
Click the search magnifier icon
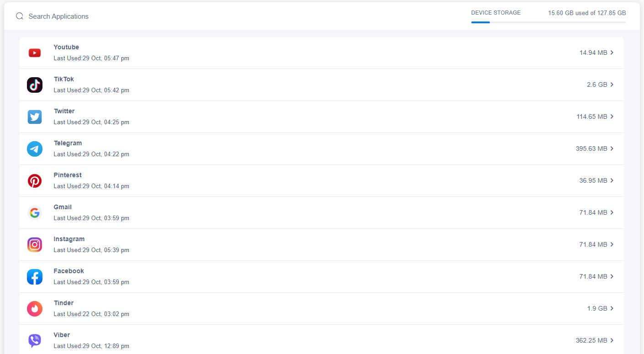pos(19,16)
